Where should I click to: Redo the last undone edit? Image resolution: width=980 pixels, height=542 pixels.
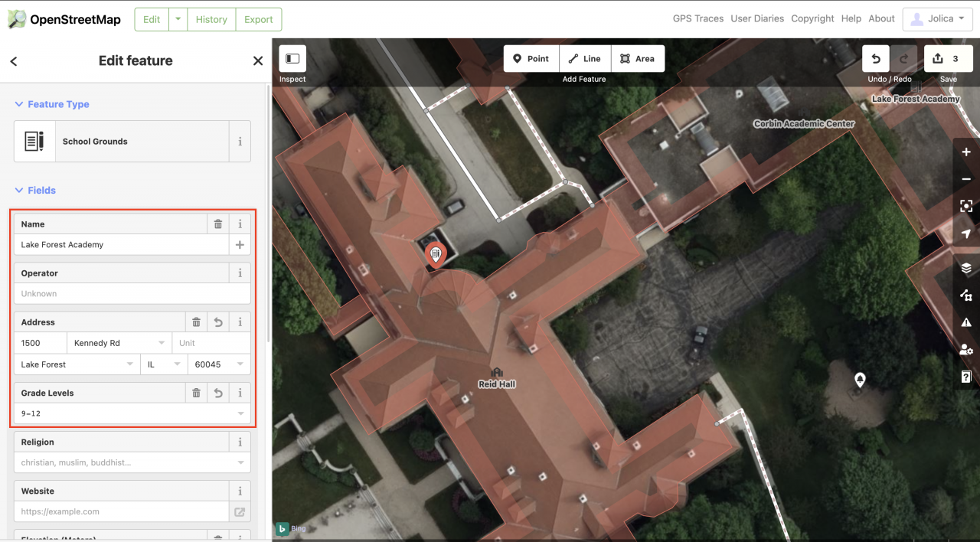pyautogui.click(x=904, y=59)
